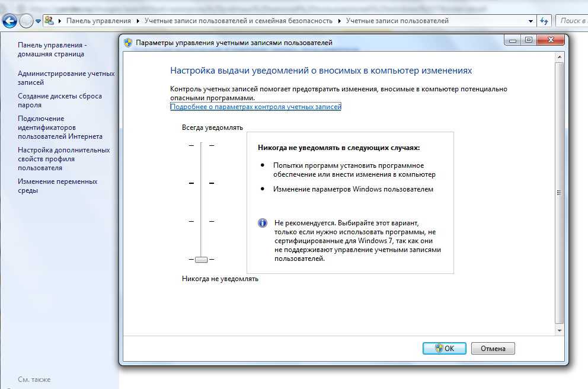Open the address bar history dropdown

(x=531, y=21)
